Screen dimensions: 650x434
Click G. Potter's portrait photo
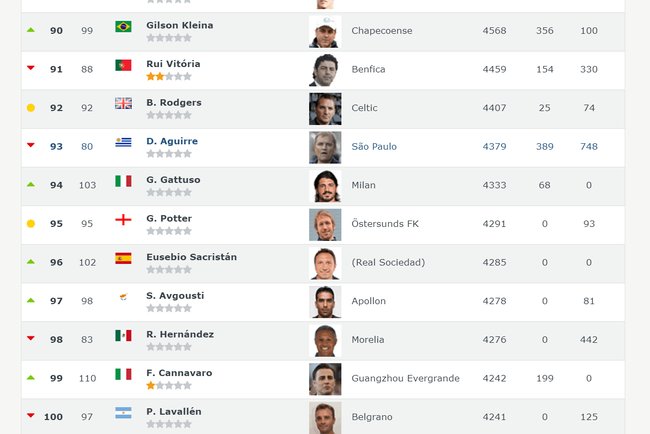(325, 224)
